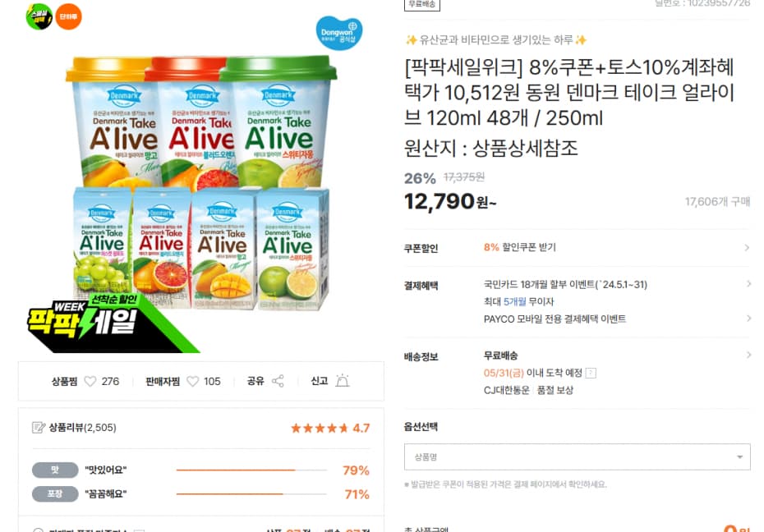The width and height of the screenshot is (764, 532).
Task: Select the 포장 '꼼꼼해요' review filter pill
Action: coord(53,495)
